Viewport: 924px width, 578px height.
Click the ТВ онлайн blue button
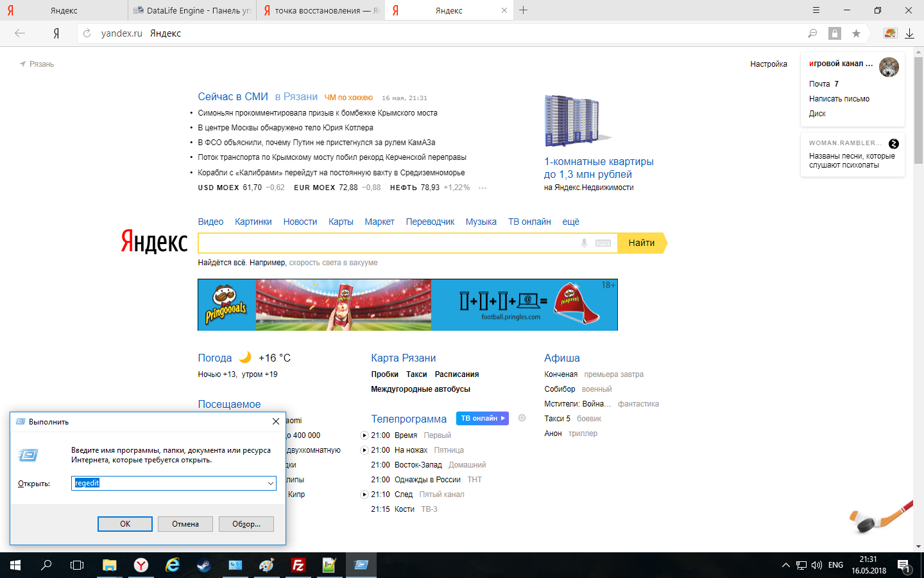pos(483,418)
